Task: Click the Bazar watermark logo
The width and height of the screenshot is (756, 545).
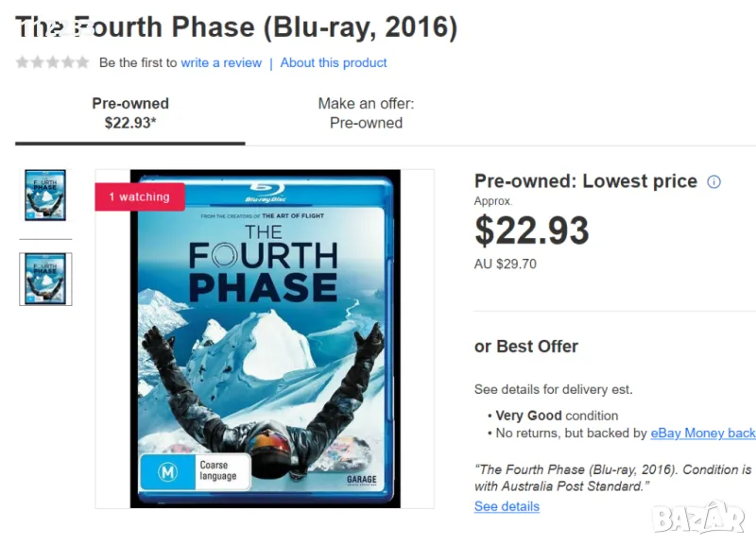Action: pos(700,517)
